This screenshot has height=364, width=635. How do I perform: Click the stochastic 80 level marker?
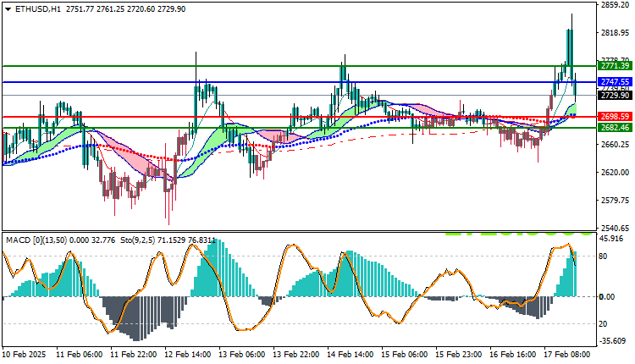coord(603,256)
